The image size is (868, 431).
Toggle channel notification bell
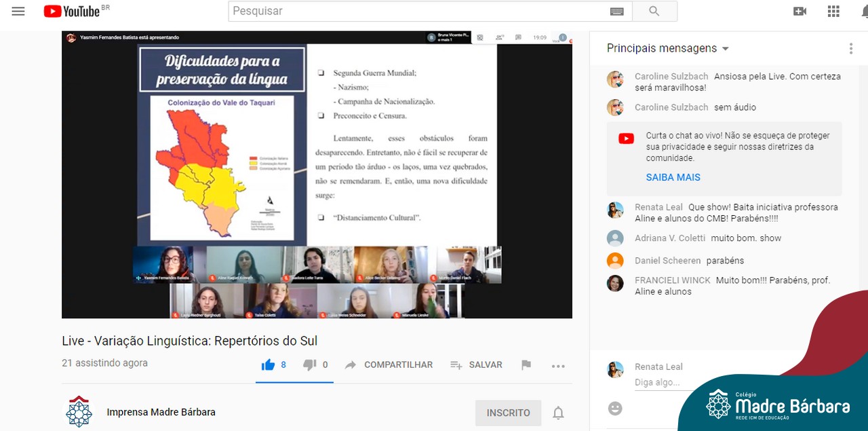(x=558, y=413)
